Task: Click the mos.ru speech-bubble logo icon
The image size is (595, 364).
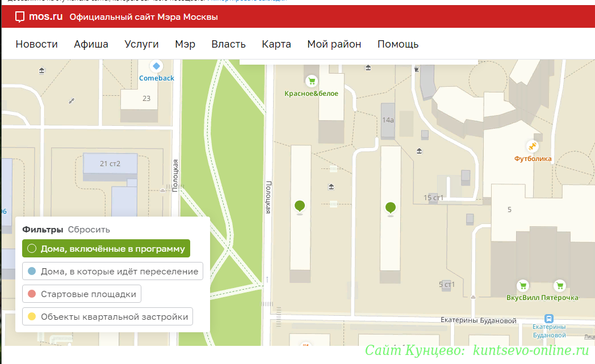Action: coord(20,17)
